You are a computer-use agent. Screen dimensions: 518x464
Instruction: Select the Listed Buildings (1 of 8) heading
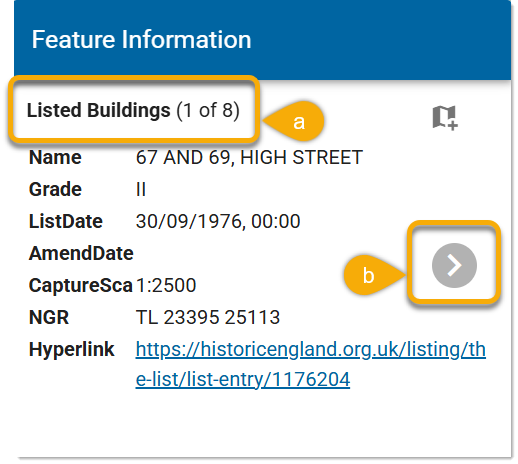click(x=133, y=110)
